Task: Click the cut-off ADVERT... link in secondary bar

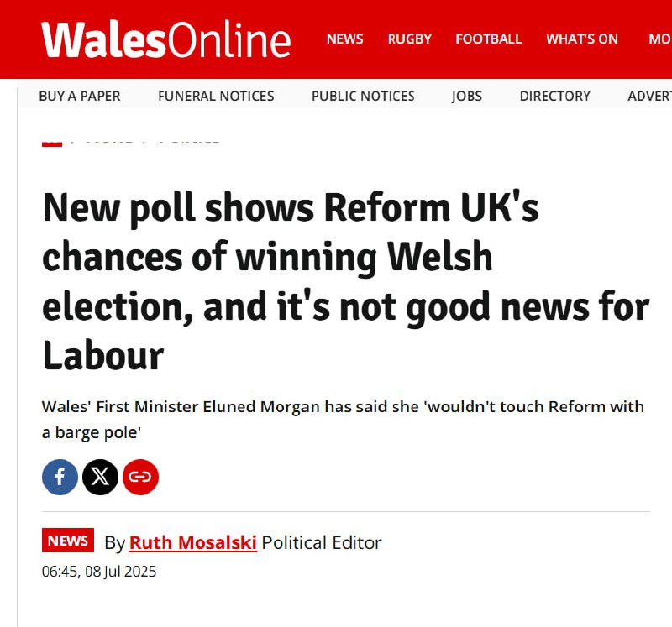Action: (649, 96)
